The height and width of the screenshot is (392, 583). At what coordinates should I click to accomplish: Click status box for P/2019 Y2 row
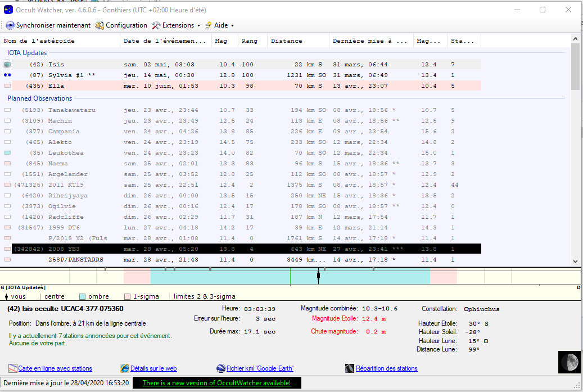7,238
